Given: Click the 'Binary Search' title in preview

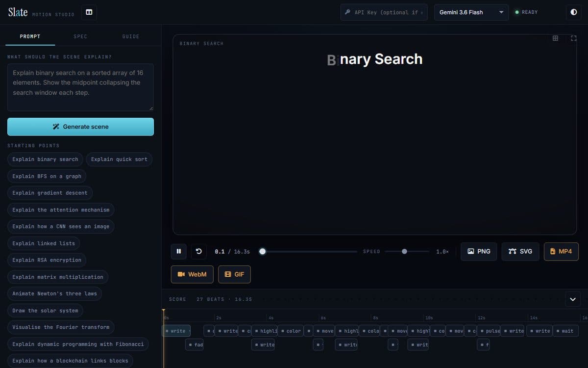Looking at the screenshot, I should tap(375, 59).
